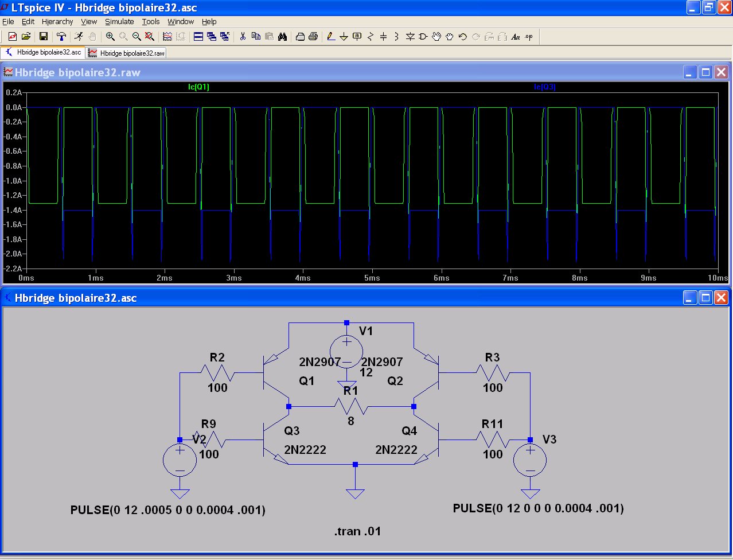Screen dimensions: 733x560
Task: Open the Tools menu
Action: click(151, 21)
